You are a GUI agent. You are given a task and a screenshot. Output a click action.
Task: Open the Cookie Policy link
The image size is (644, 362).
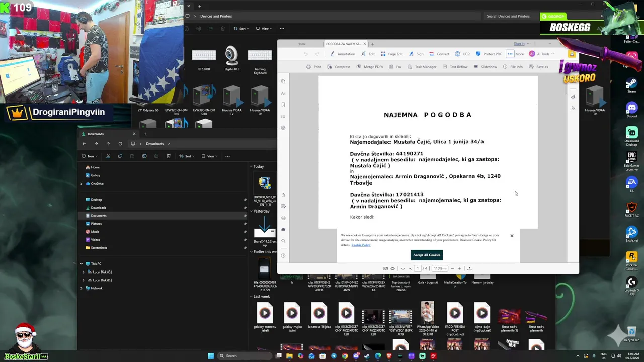tap(361, 245)
